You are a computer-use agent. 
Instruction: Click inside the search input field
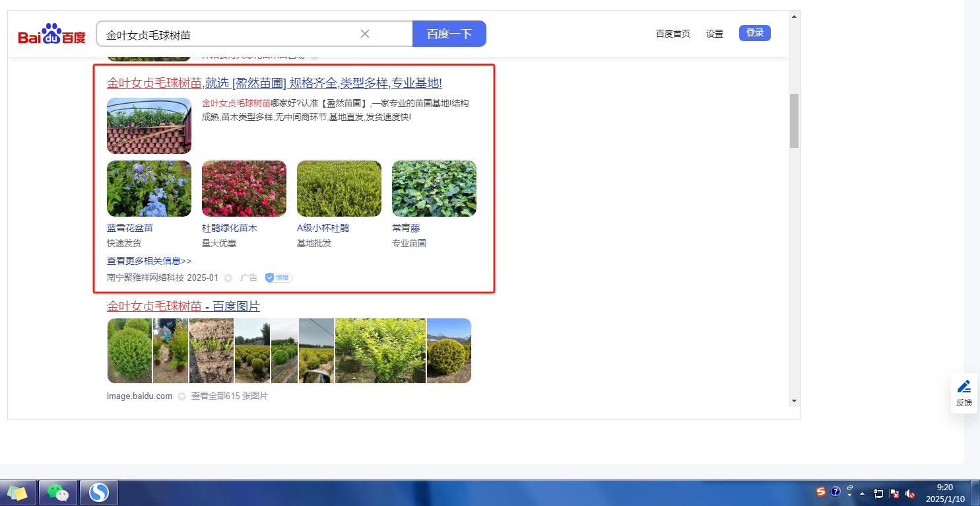[x=224, y=34]
